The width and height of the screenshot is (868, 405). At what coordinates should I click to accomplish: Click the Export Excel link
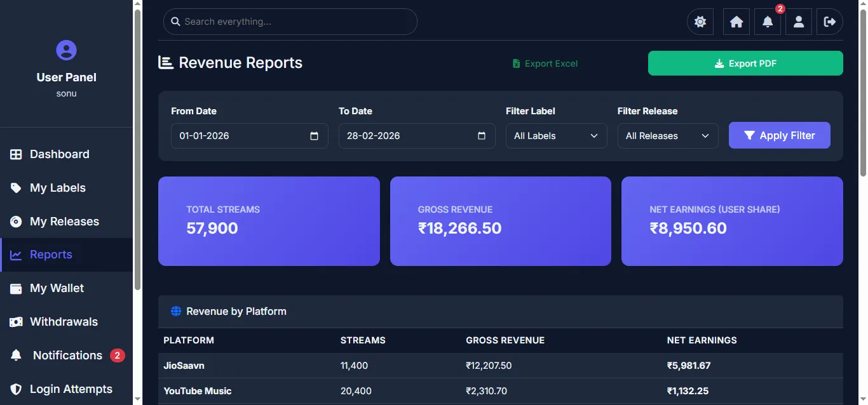click(545, 63)
